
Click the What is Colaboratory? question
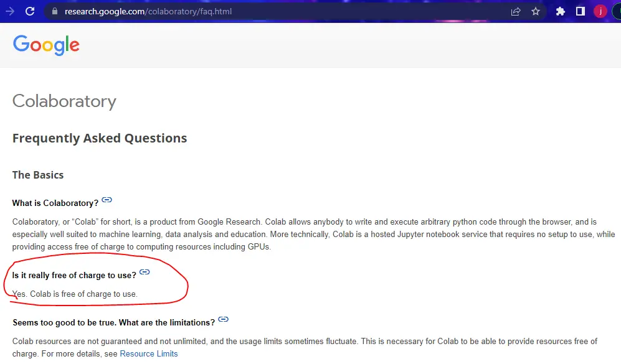tap(55, 203)
